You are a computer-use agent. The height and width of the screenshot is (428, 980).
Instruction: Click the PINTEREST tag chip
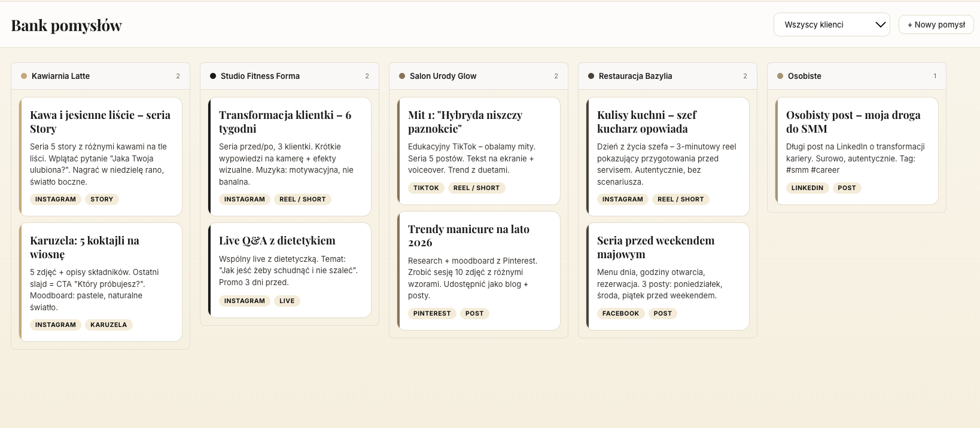[432, 313]
